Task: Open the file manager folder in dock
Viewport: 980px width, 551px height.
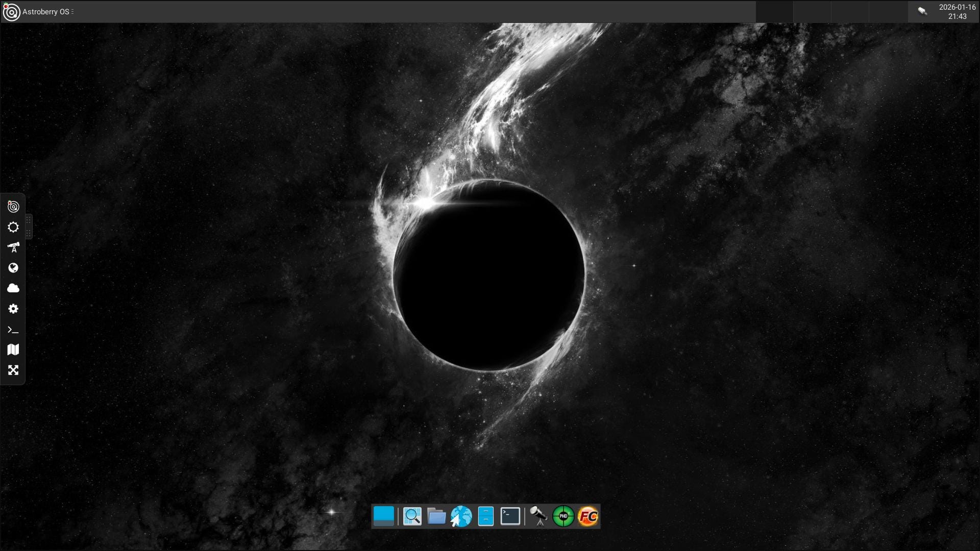Action: tap(436, 516)
